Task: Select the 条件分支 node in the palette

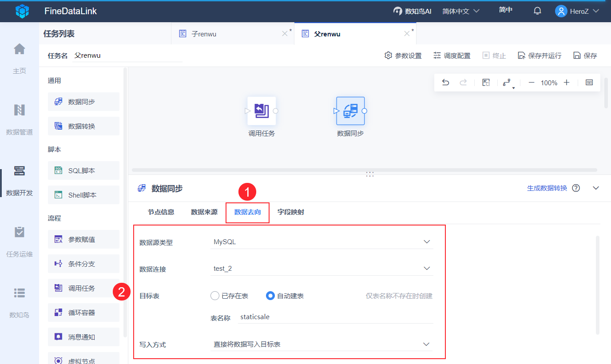Action: 83,264
